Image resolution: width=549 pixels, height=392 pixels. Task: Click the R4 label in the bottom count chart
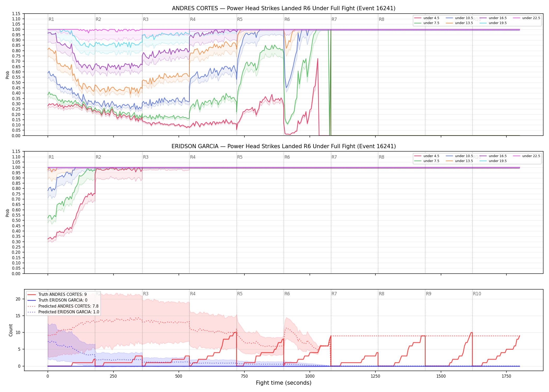(193, 294)
